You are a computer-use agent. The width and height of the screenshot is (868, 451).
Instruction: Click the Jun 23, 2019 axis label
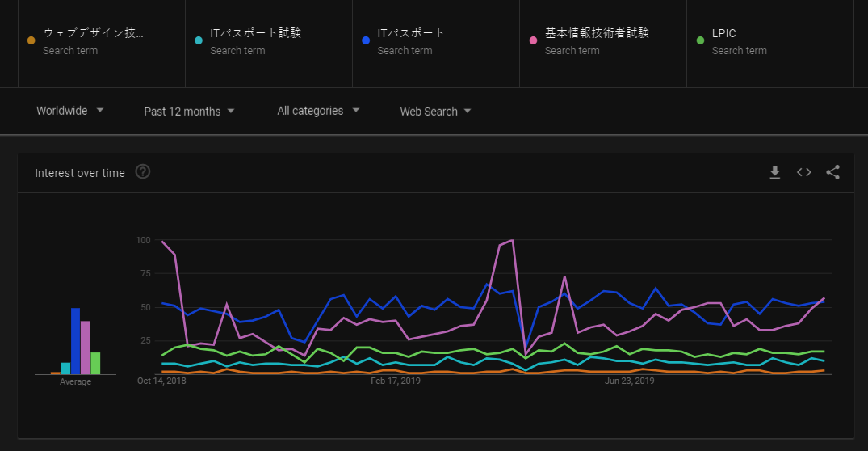(x=629, y=380)
